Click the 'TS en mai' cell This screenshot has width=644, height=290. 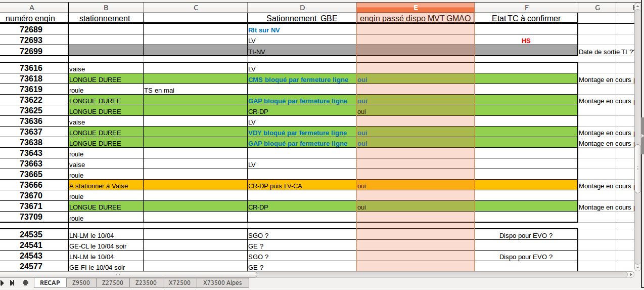(195, 90)
